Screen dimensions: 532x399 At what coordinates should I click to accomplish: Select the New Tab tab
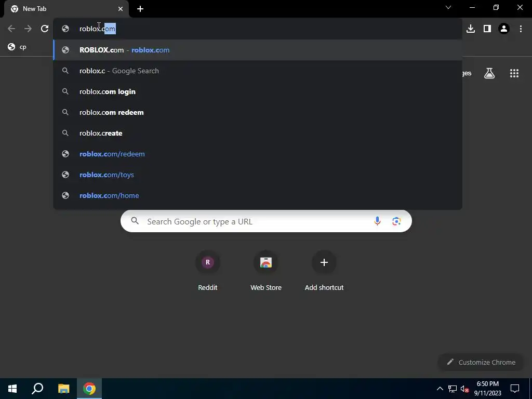point(66,9)
